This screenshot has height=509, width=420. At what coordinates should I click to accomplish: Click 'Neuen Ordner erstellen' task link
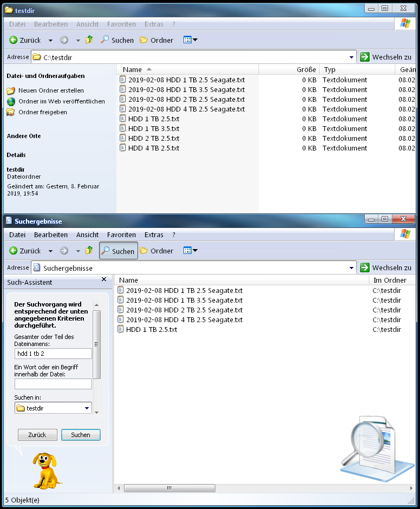[51, 90]
